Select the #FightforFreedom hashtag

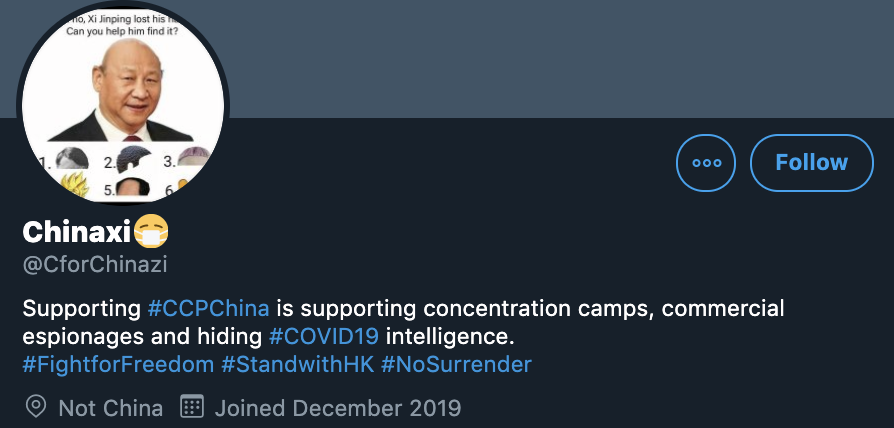[119, 364]
